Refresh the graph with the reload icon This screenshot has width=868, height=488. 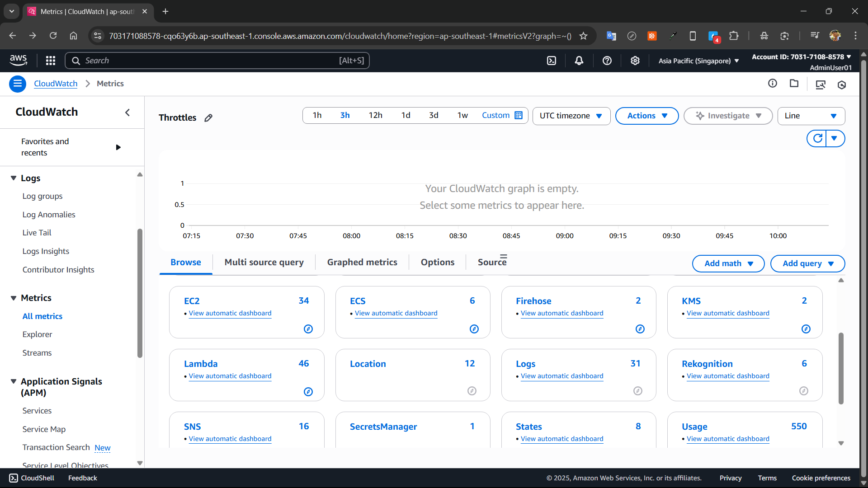[817, 138]
